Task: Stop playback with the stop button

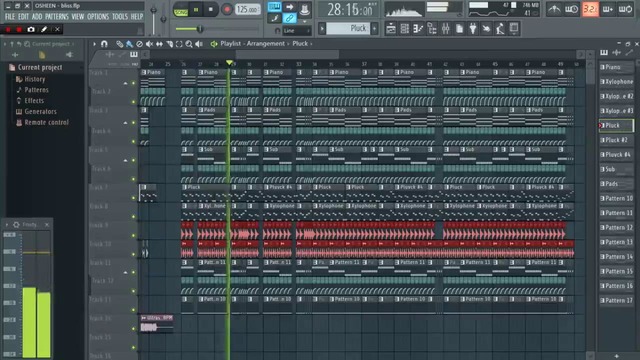Action: (x=211, y=9)
